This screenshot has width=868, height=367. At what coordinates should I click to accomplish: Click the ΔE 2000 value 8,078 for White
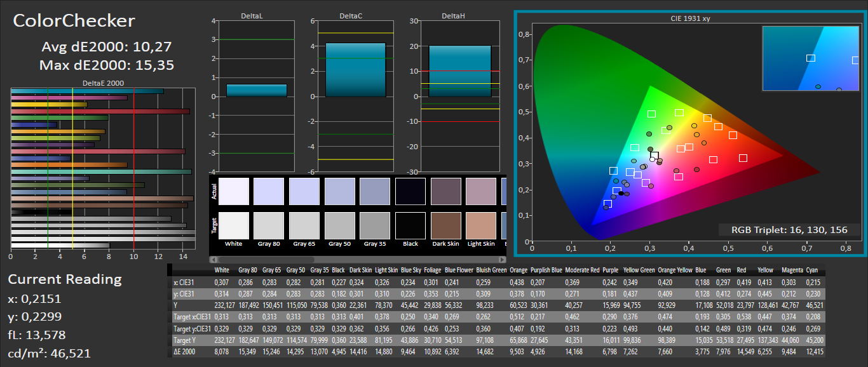tap(222, 350)
